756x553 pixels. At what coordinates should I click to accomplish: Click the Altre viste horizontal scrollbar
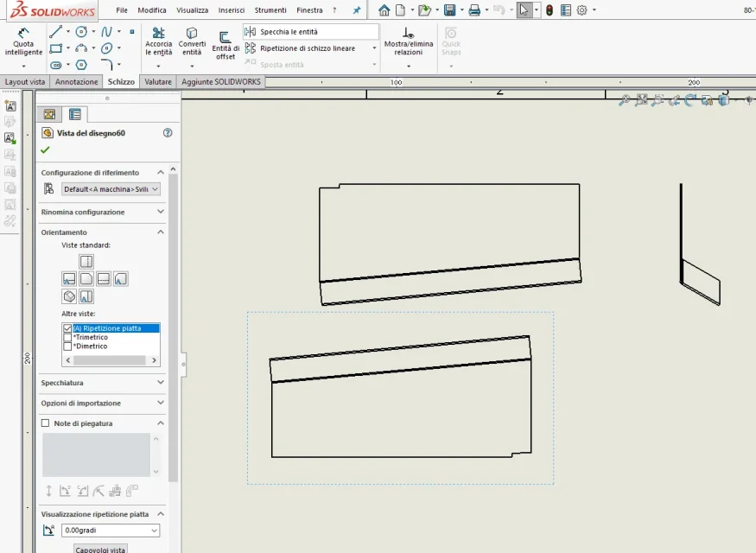coord(111,360)
